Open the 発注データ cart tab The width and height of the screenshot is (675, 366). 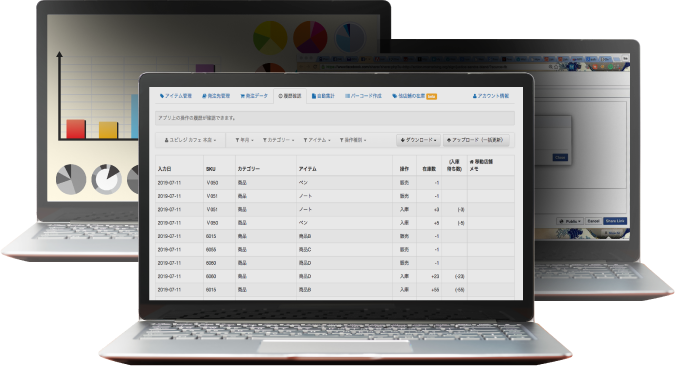tap(254, 96)
